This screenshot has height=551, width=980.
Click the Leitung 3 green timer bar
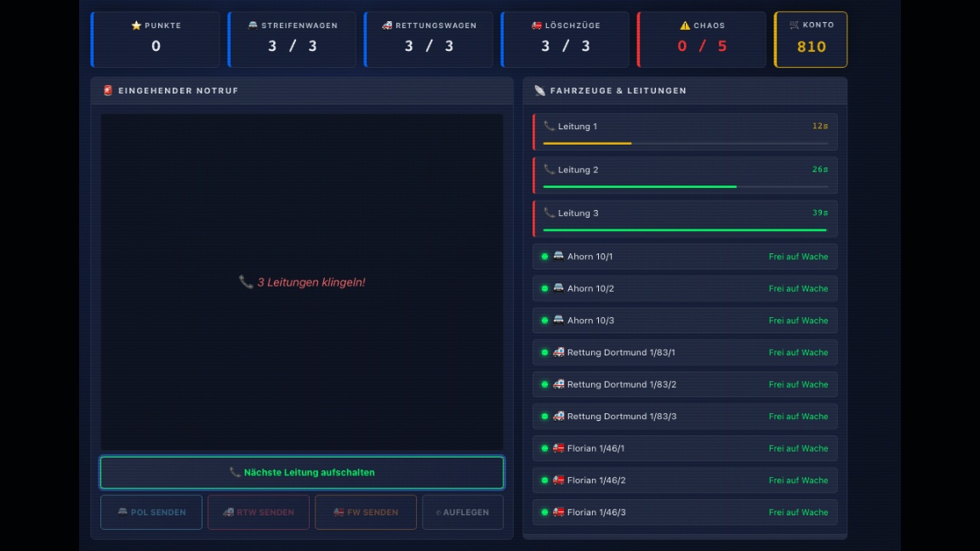[x=685, y=230]
